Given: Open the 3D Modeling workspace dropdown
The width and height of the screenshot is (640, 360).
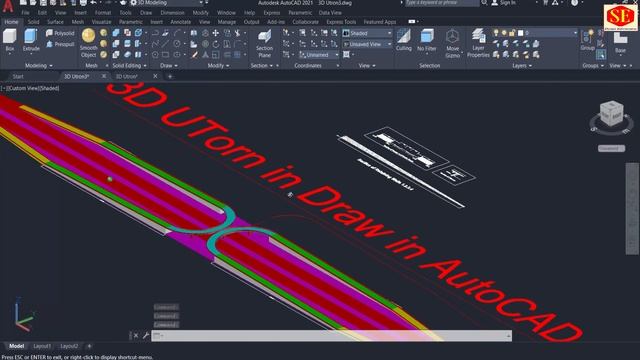Looking at the screenshot, I should pyautogui.click(x=168, y=3).
